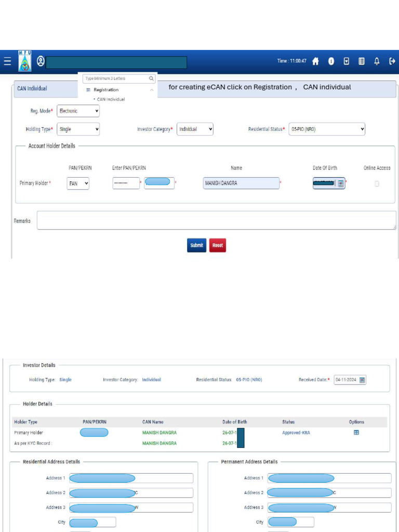Collapse the Registration menu chevron

152,90
